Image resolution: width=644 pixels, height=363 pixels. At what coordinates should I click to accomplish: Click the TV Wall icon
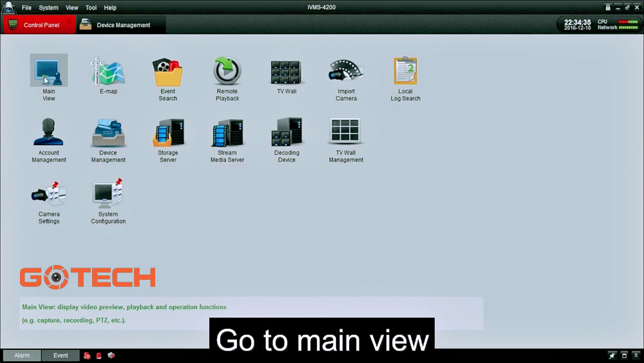tap(287, 72)
